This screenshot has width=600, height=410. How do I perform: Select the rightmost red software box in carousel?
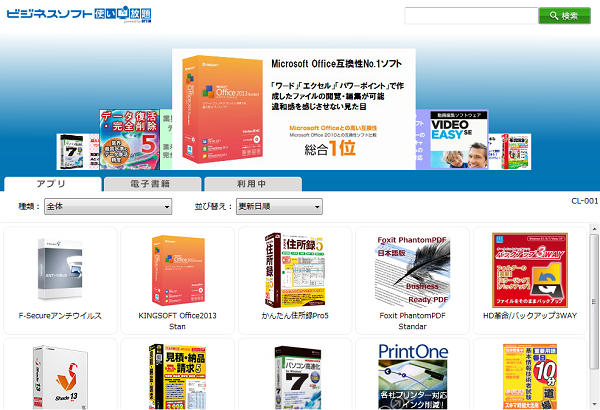(x=515, y=152)
